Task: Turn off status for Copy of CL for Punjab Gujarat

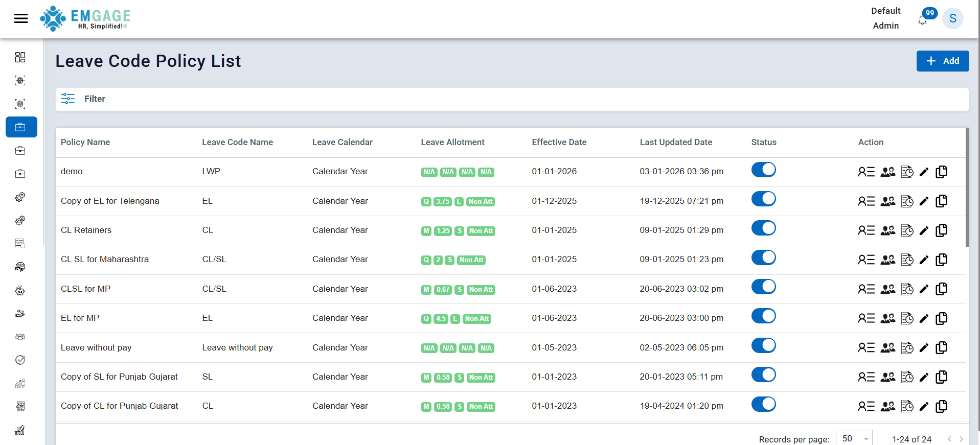Action: (763, 404)
